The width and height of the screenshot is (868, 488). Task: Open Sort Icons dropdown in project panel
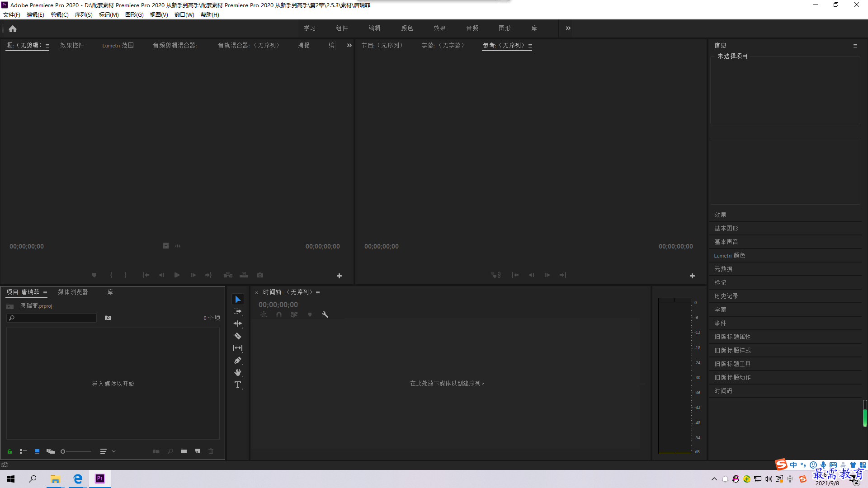108,451
